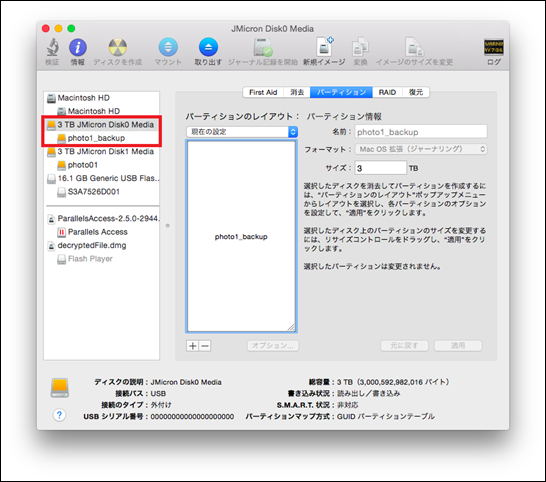Click the partition resize handle corner
546x482 pixels.
[x=291, y=327]
